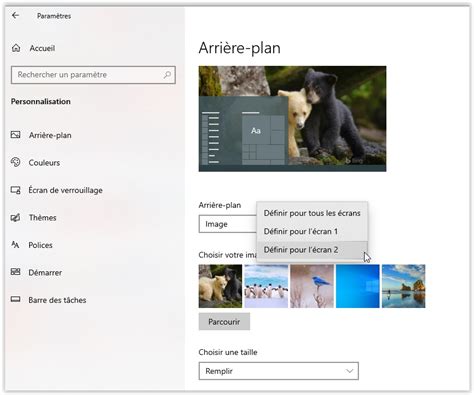
Task: Open Barre des tâches settings
Action: click(x=57, y=300)
